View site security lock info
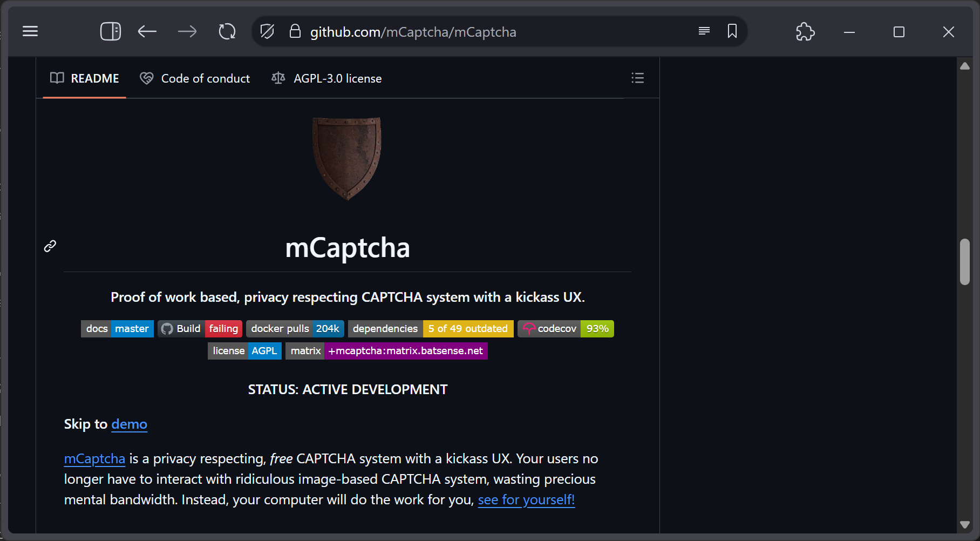This screenshot has height=541, width=980. click(x=295, y=31)
